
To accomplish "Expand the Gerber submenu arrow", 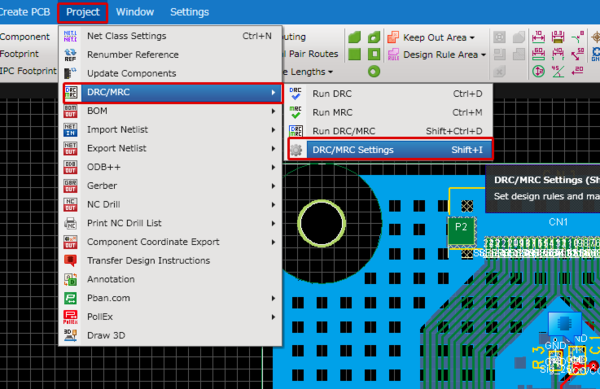I will coord(273,186).
